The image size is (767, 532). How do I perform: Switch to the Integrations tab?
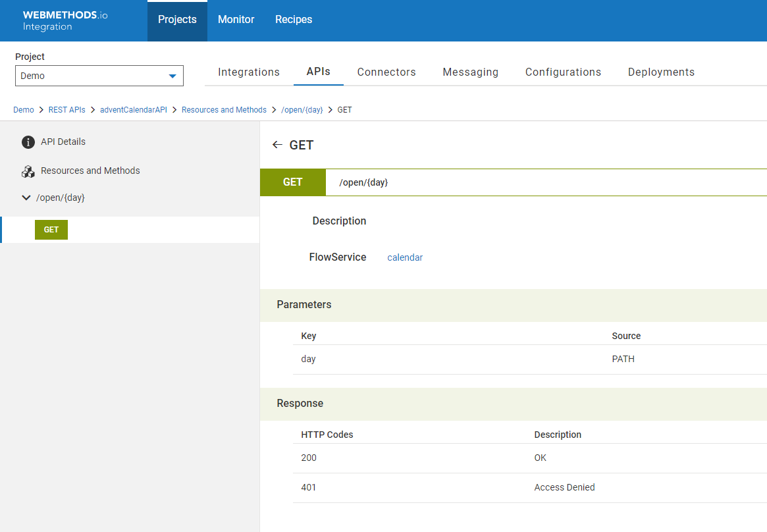(x=249, y=72)
